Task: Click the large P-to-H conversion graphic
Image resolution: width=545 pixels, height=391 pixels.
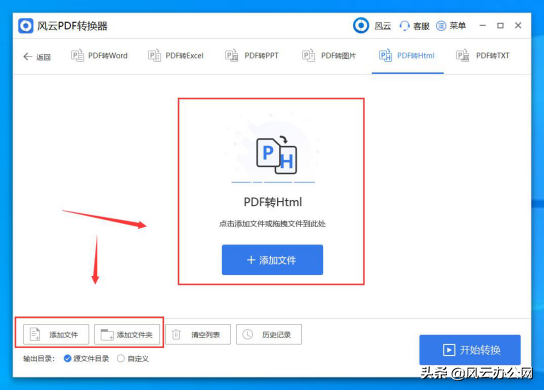Action: (x=276, y=155)
